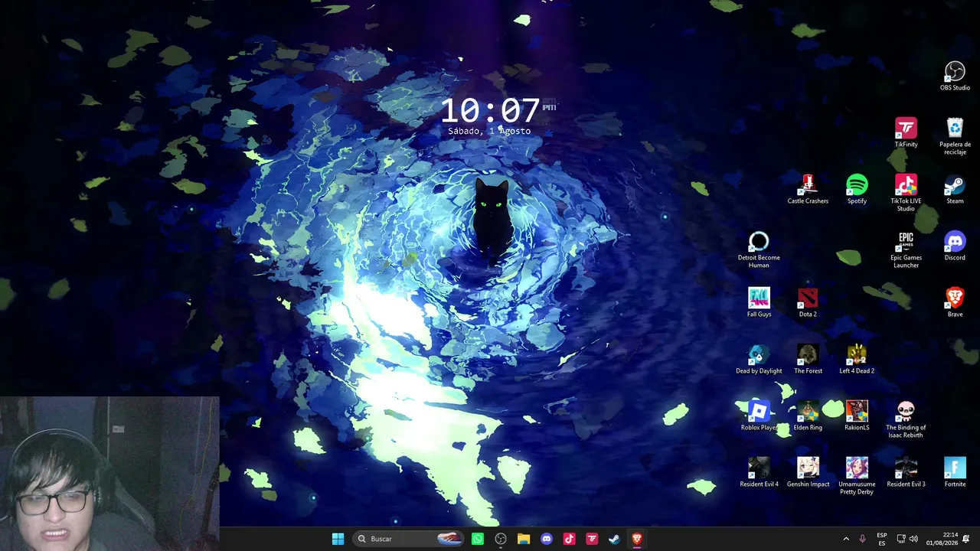The width and height of the screenshot is (980, 551).
Task: Expand the hidden tray icons chevron
Action: click(x=845, y=539)
